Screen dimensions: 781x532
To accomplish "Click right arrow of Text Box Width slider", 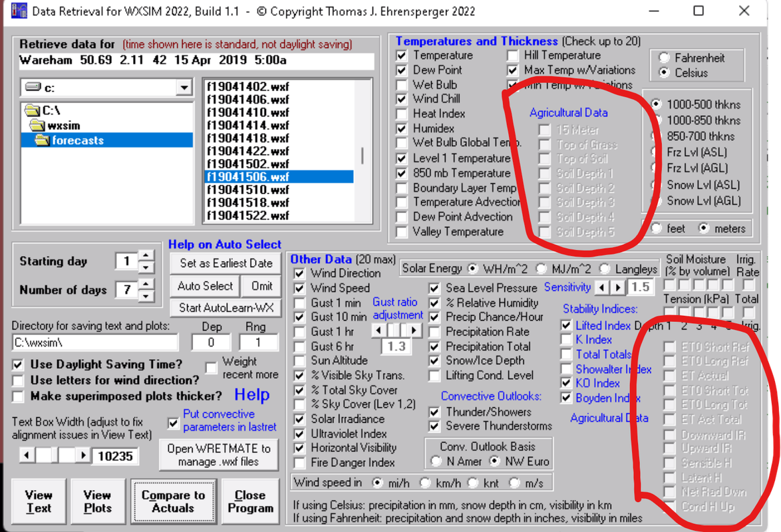I will click(83, 455).
